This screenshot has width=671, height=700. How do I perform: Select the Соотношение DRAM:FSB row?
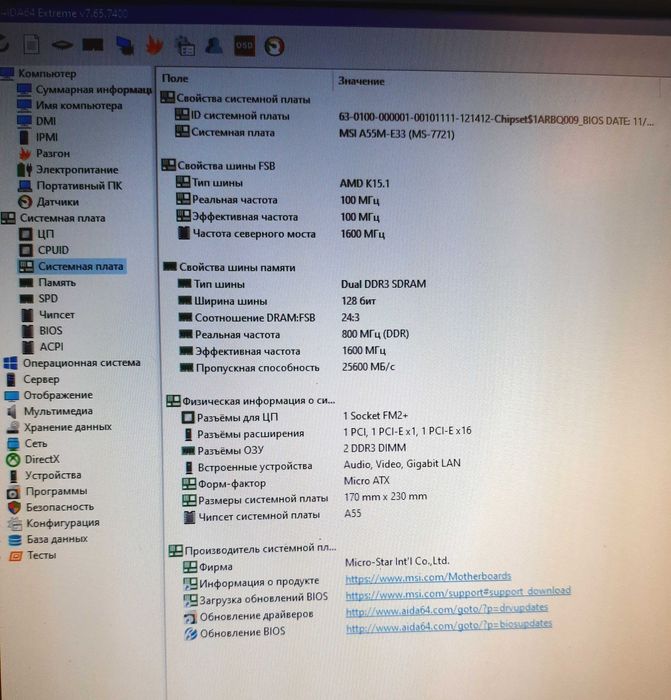(x=269, y=317)
